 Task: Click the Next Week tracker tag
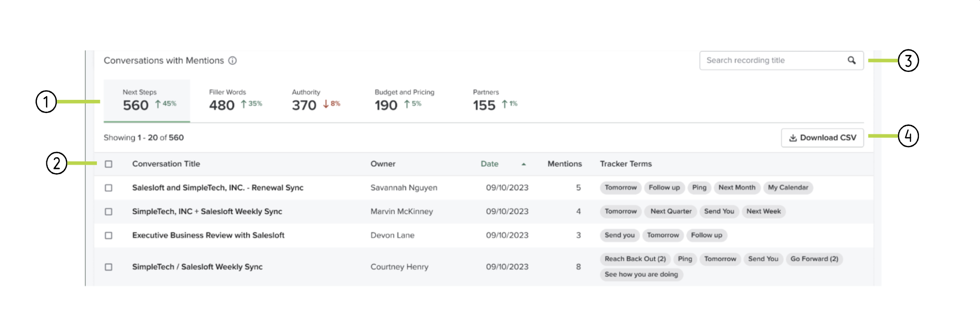click(x=763, y=212)
